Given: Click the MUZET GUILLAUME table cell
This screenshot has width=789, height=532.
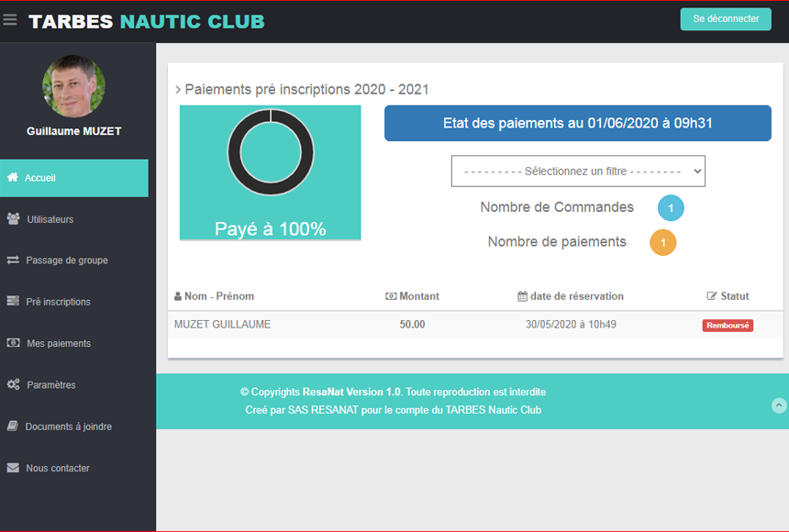Looking at the screenshot, I should pyautogui.click(x=222, y=324).
